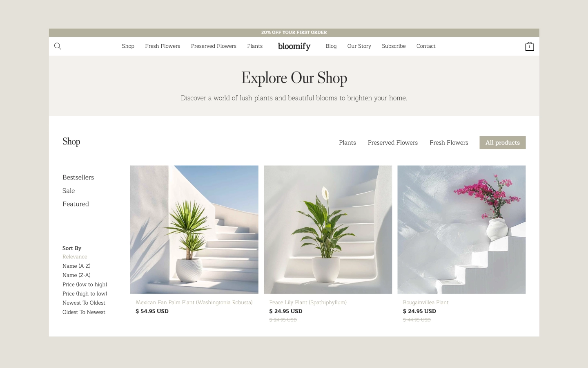Sort by Price (high to low)

(85, 294)
